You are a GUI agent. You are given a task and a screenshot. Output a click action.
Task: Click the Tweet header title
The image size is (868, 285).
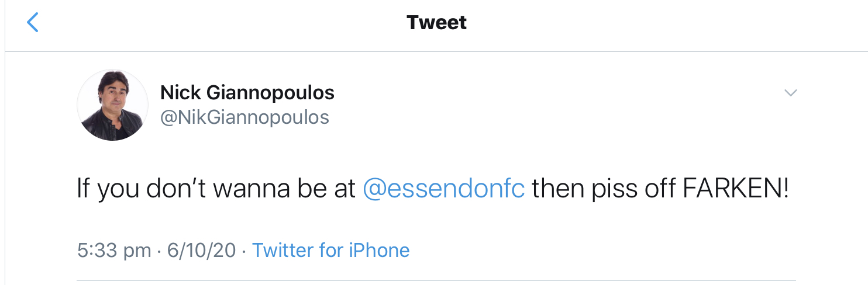click(x=437, y=23)
